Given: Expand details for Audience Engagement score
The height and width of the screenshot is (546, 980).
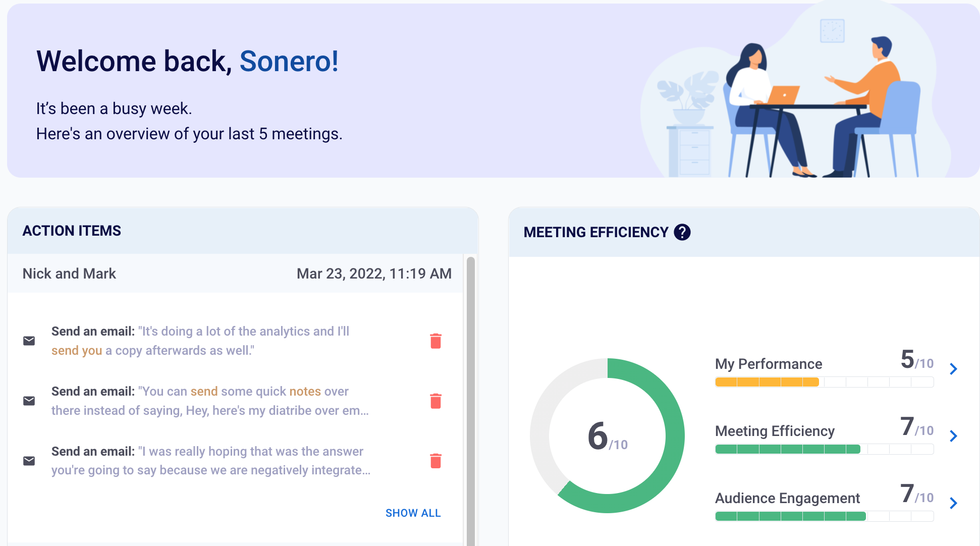Looking at the screenshot, I should 953,503.
